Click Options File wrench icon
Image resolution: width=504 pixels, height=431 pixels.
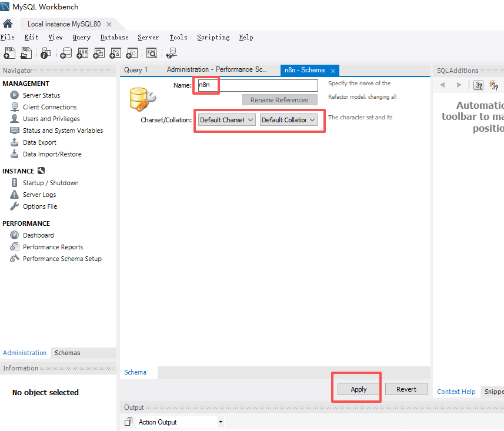14,206
